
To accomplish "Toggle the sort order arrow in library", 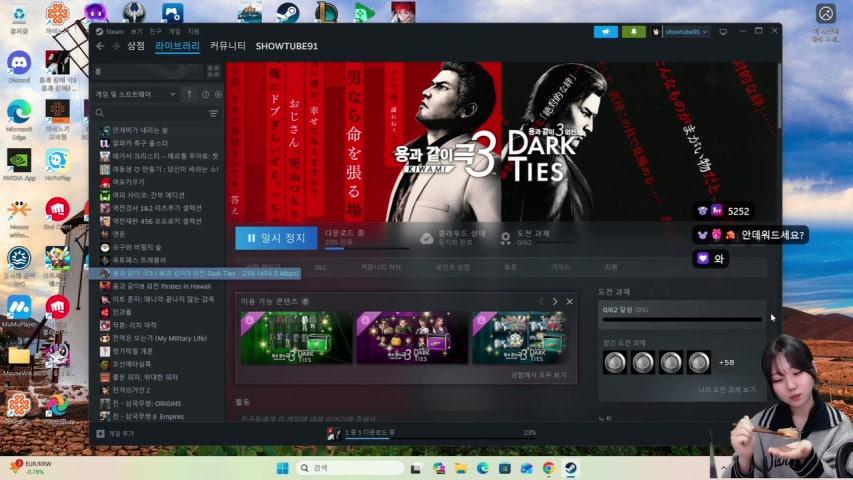I will pos(189,94).
